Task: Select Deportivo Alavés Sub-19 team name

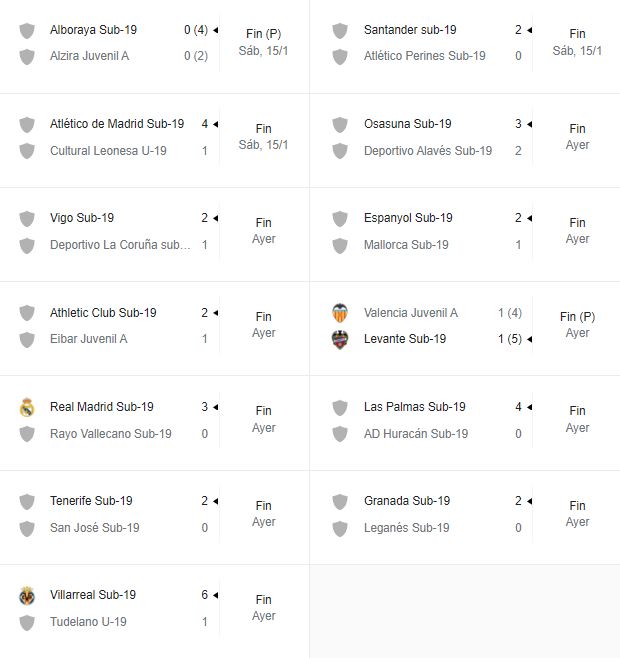Action: pos(428,151)
